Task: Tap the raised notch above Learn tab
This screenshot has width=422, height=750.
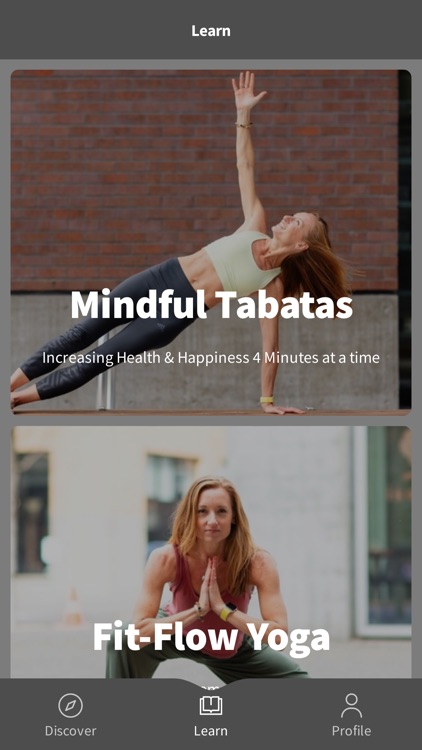Action: 211,683
